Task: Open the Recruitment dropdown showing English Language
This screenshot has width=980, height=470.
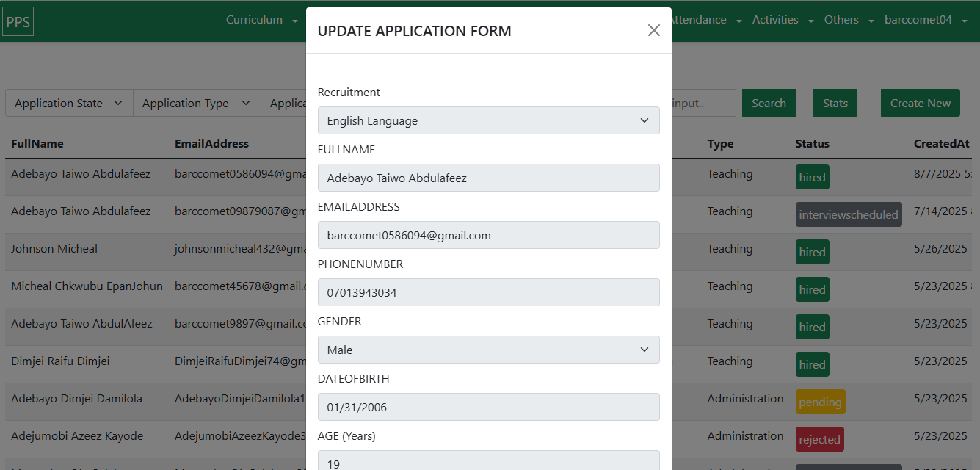Action: pyautogui.click(x=488, y=120)
